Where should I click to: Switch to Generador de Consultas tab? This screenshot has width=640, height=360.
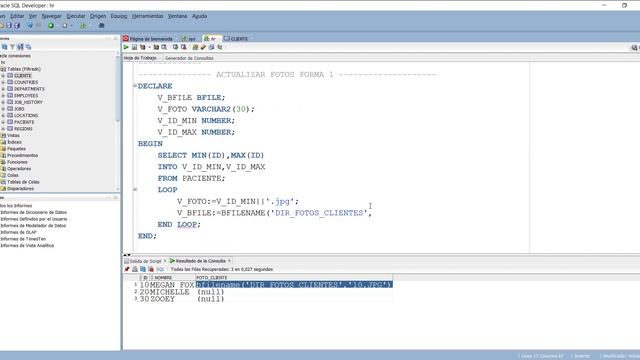point(189,58)
